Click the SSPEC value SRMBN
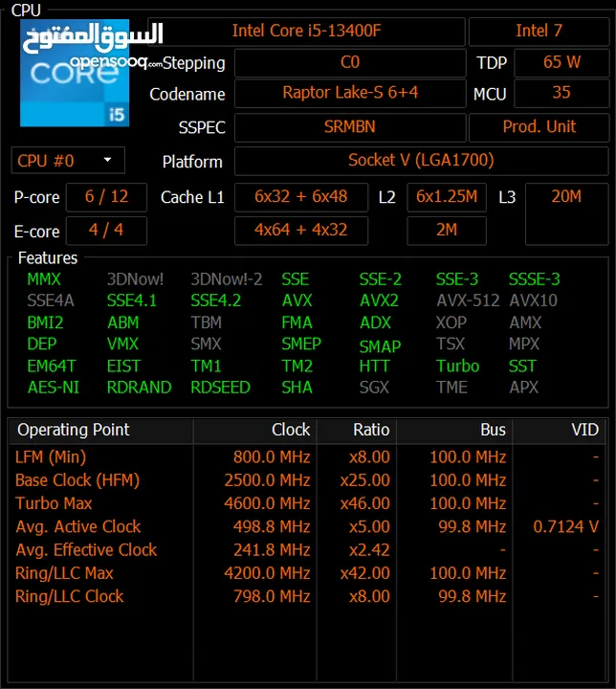Image resolution: width=616 pixels, height=689 pixels. (x=350, y=127)
